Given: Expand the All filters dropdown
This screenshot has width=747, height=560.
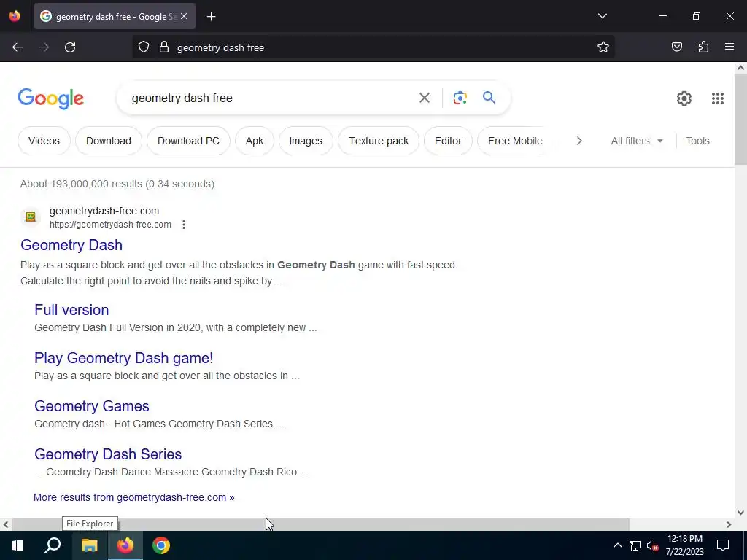Looking at the screenshot, I should (x=636, y=141).
